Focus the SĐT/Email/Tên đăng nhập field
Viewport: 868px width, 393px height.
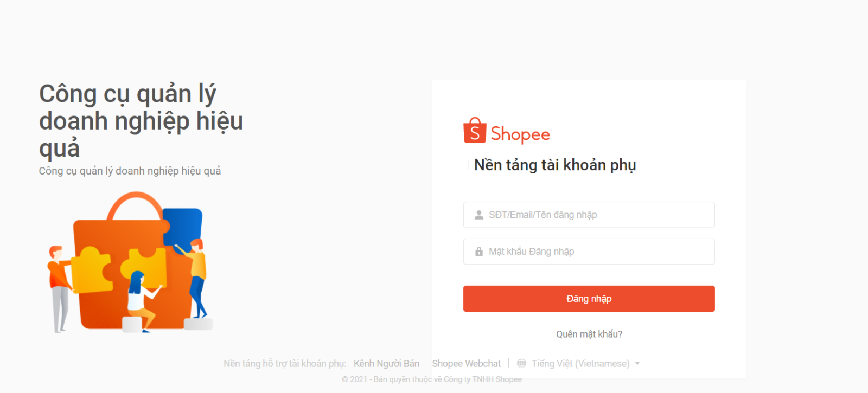click(x=597, y=215)
